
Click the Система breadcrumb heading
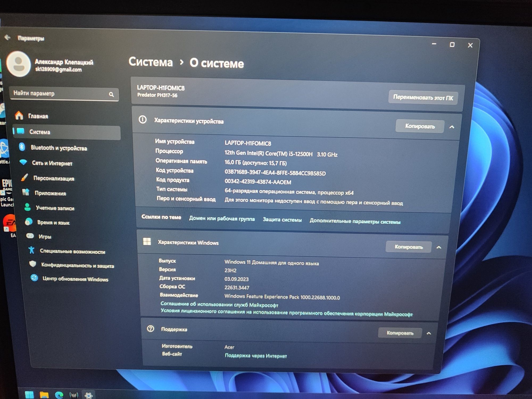(x=151, y=62)
